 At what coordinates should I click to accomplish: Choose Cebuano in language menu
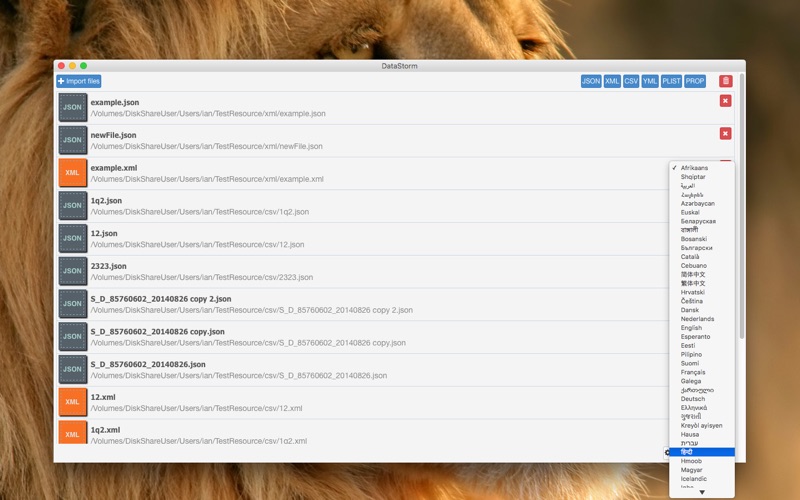(702, 266)
